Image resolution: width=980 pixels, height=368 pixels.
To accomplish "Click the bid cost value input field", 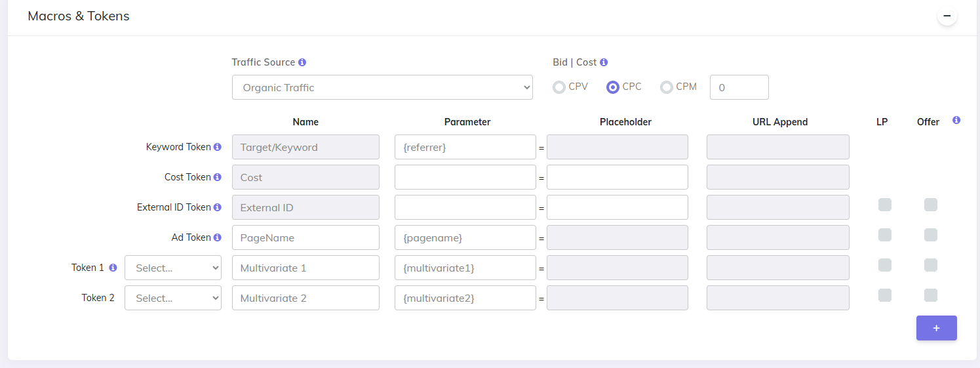I will point(739,87).
